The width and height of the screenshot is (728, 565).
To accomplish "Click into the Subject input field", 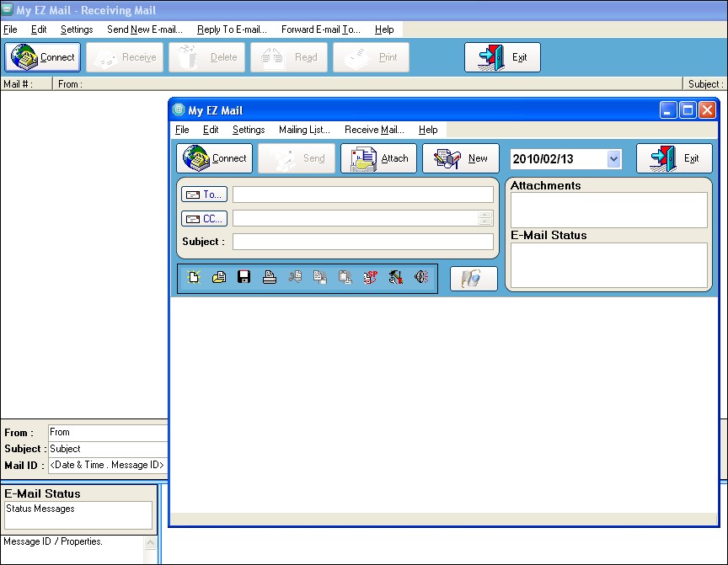I will (x=362, y=242).
